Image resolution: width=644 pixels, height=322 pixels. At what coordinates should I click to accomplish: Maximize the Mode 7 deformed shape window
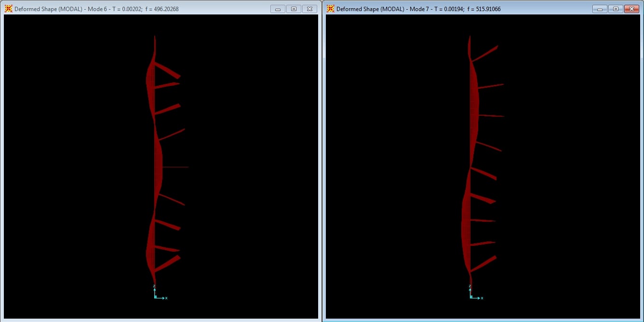616,9
